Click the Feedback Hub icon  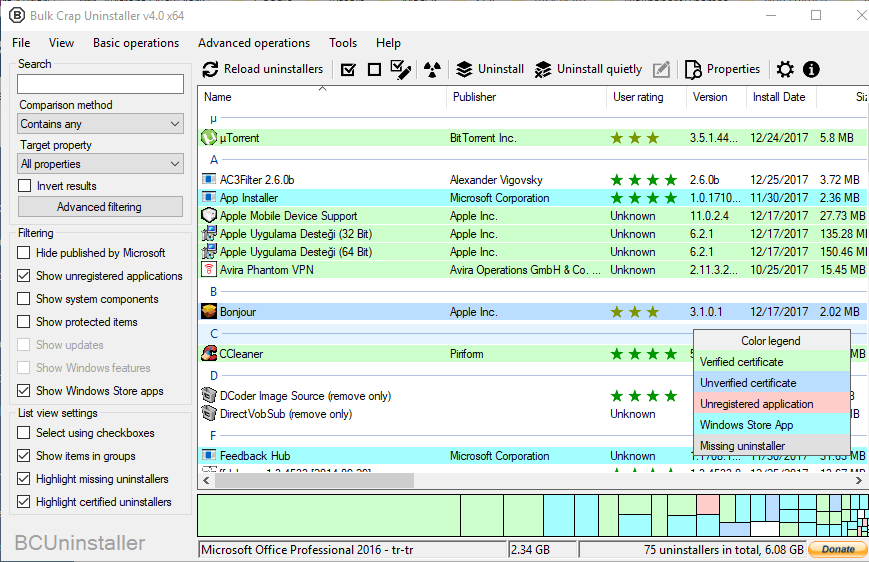[x=209, y=455]
